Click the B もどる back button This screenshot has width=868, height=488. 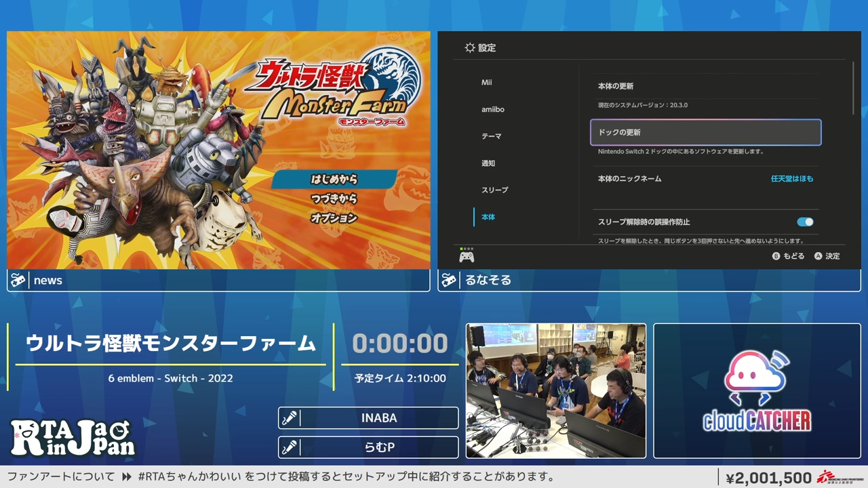788,256
